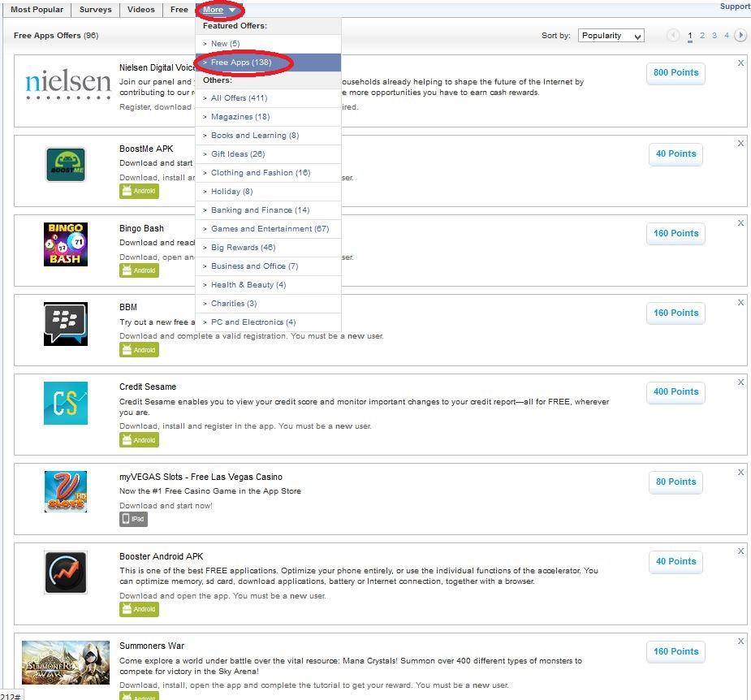Click 800 Points for Nielsen offer
The image size is (751, 700).
[675, 73]
